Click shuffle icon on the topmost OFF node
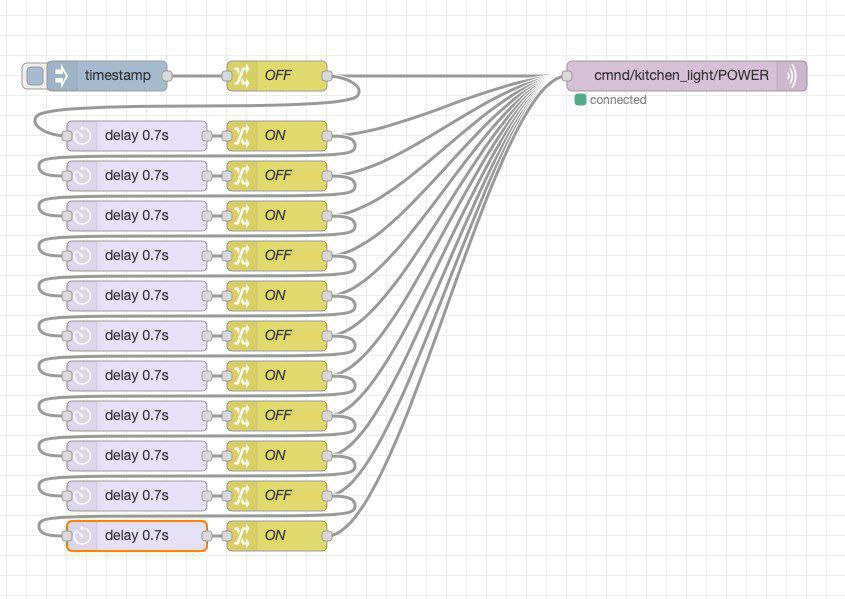 click(241, 76)
